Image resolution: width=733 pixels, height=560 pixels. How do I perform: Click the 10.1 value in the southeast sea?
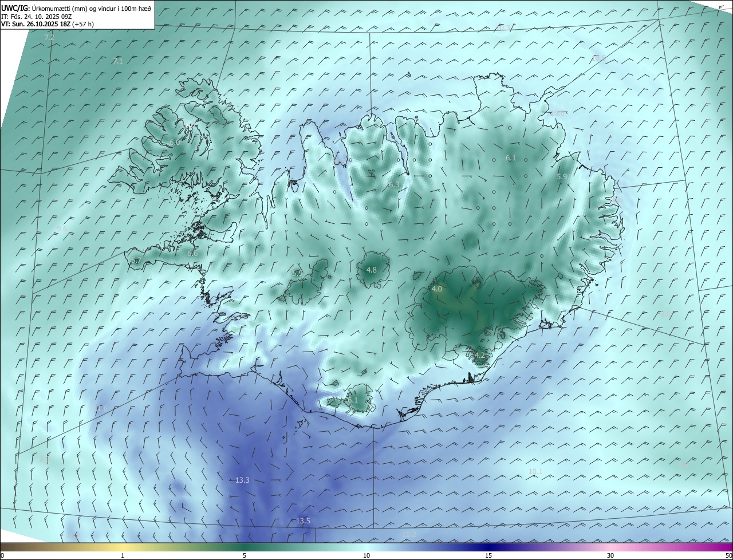click(535, 471)
